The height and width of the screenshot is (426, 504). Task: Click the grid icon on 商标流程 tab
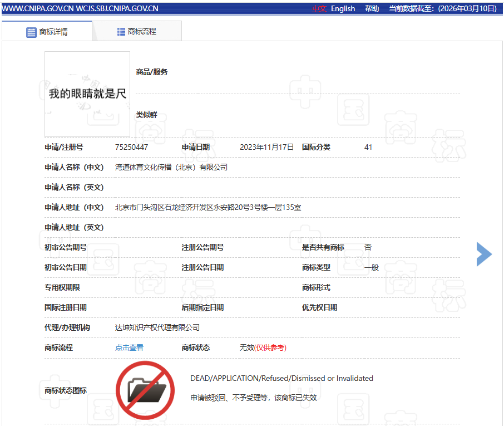tap(121, 32)
